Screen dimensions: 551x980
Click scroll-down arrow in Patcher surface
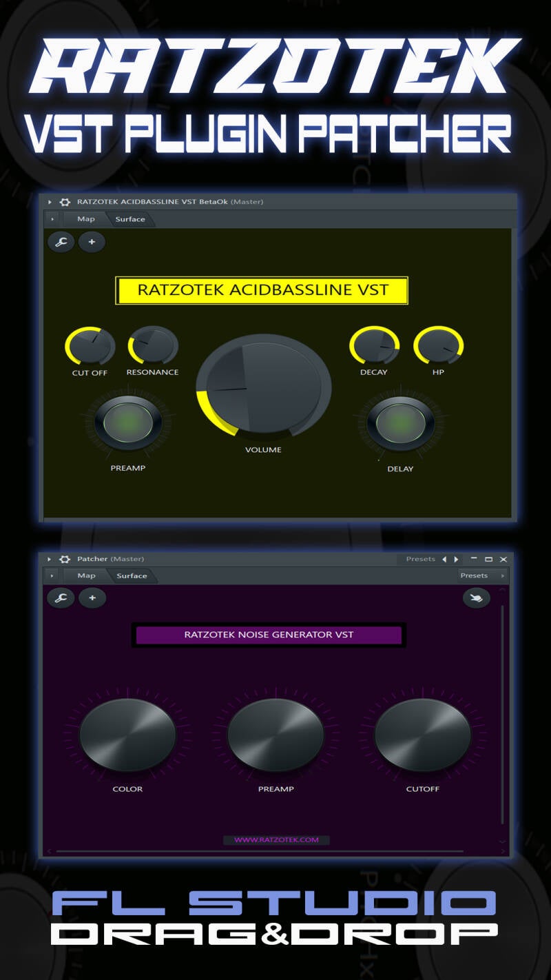coord(502,841)
